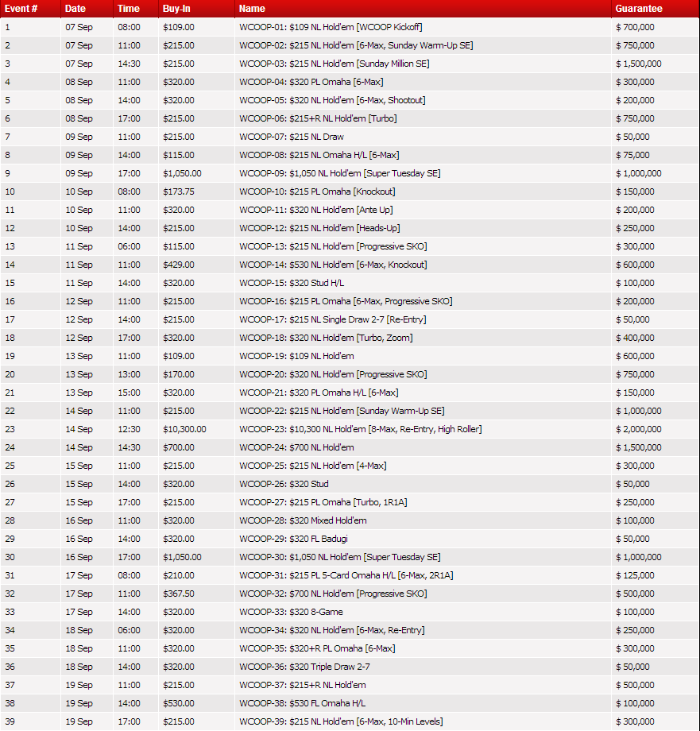Click the $2,000,000 guarantee cell
The width and height of the screenshot is (700, 731).
(x=638, y=429)
